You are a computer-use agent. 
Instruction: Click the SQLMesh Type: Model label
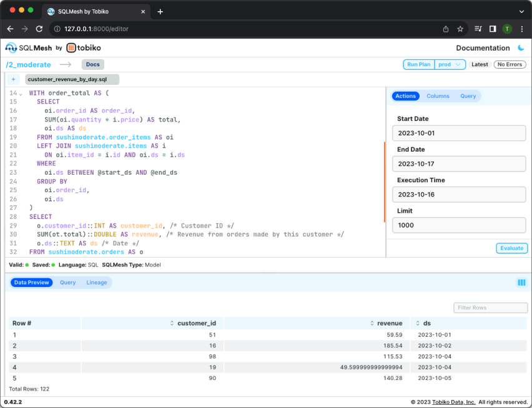131,265
